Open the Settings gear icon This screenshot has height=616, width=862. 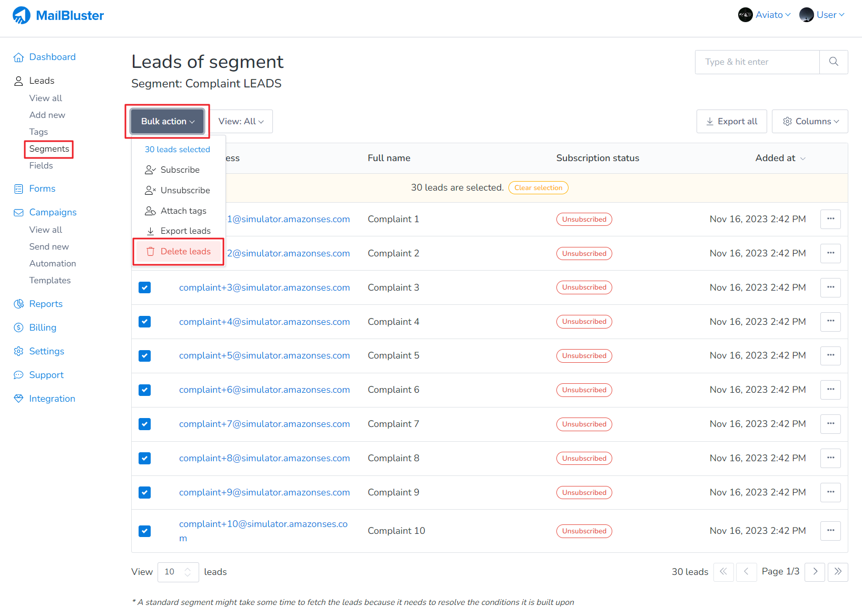(18, 351)
